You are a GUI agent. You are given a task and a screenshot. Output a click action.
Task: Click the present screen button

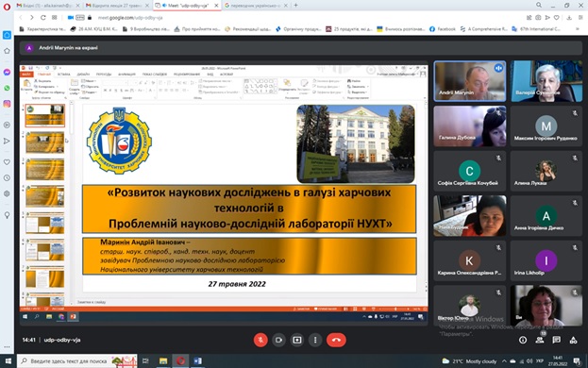pos(297,340)
